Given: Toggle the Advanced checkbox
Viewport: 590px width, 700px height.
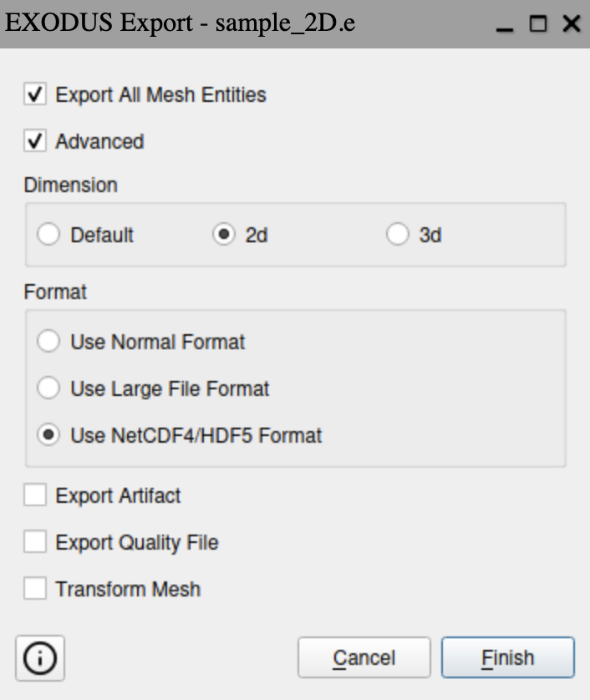Looking at the screenshot, I should (35, 141).
